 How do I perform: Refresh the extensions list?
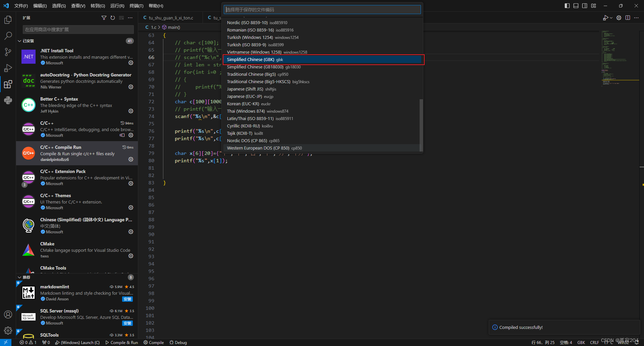(113, 18)
